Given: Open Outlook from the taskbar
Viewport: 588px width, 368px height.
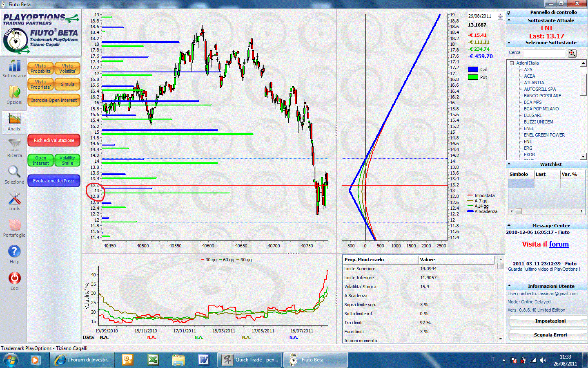Looking at the screenshot, I should pyautogui.click(x=128, y=360).
